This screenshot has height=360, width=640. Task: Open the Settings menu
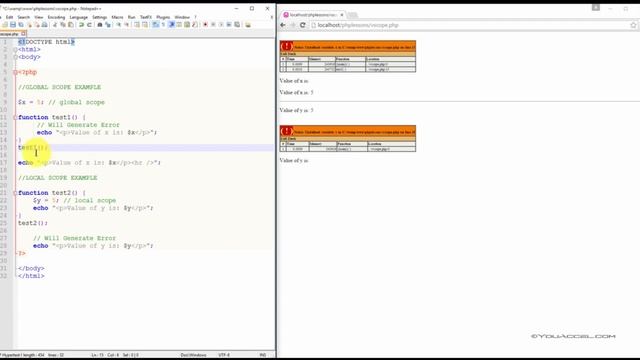tap(100, 17)
